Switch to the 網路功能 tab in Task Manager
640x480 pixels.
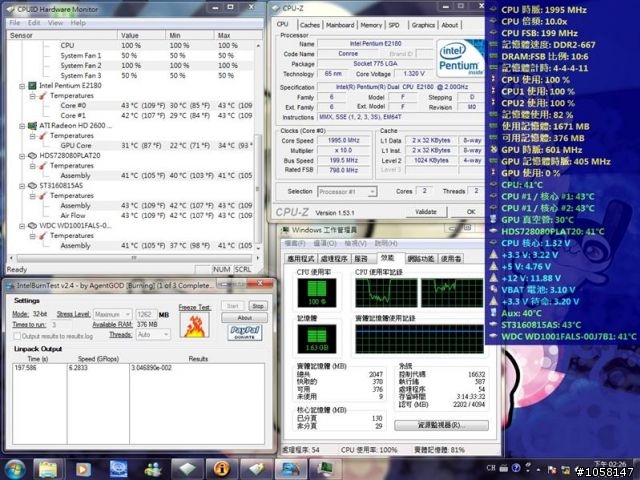421,259
